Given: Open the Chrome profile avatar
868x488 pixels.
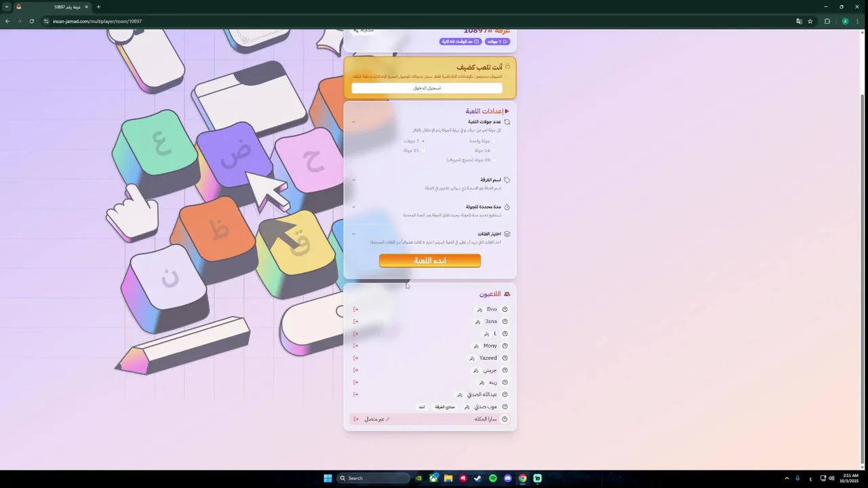Looking at the screenshot, I should [845, 21].
